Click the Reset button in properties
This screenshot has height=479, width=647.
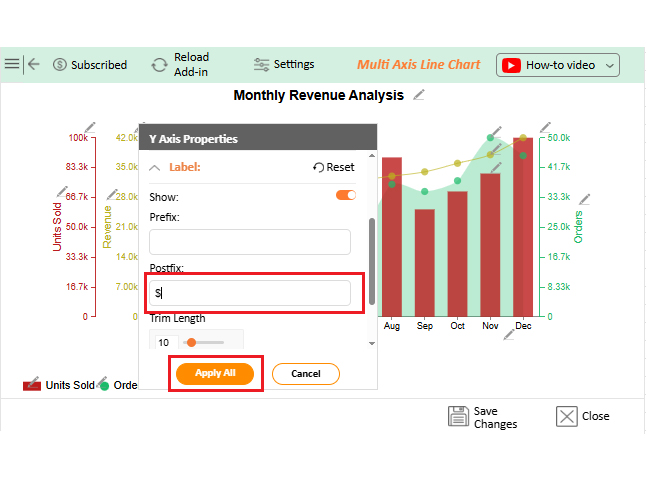click(x=333, y=168)
